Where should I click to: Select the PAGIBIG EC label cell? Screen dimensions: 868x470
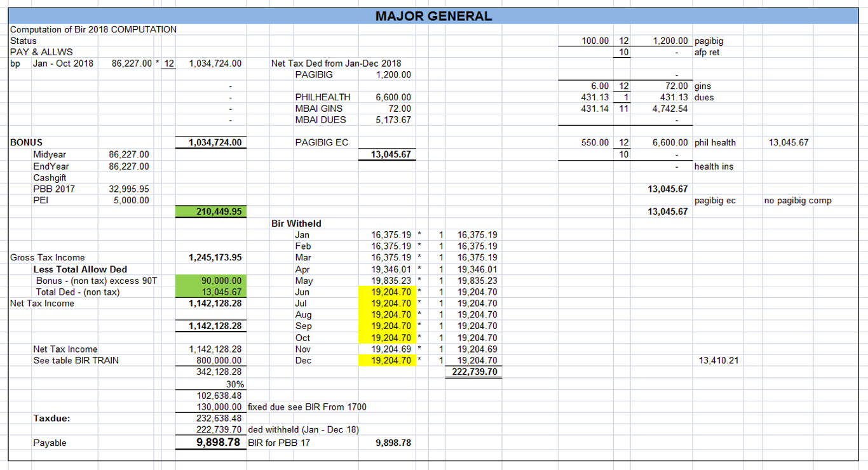pos(322,143)
